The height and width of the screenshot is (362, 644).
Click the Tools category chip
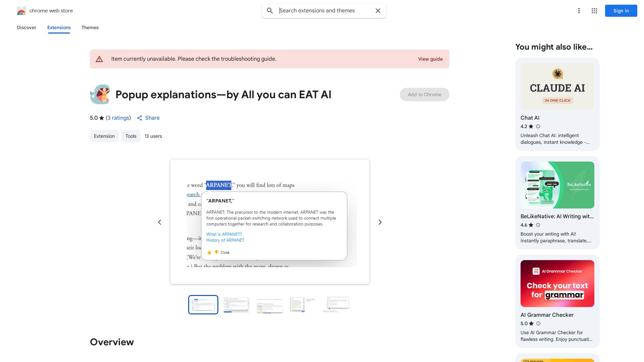click(x=131, y=136)
